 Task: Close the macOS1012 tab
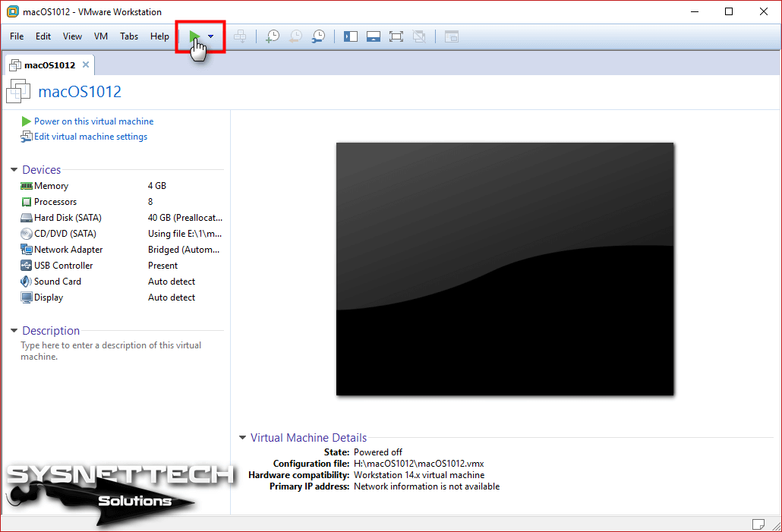pos(86,65)
